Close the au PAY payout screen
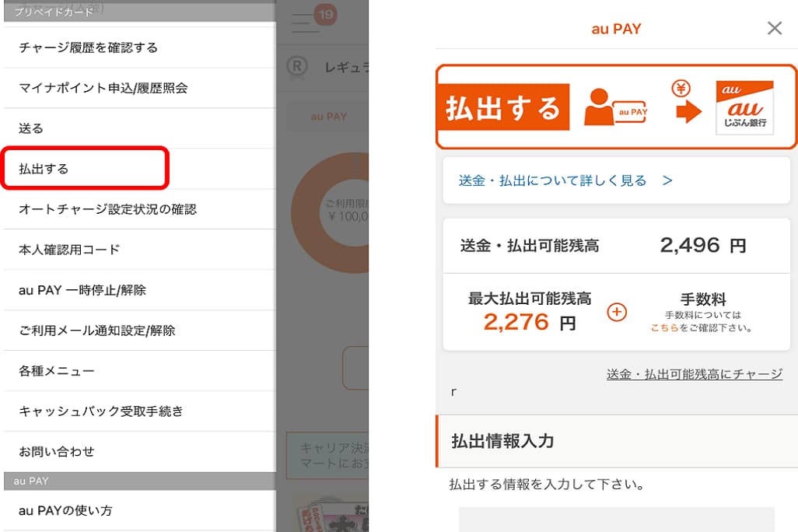Image resolution: width=798 pixels, height=532 pixels. 775,28
